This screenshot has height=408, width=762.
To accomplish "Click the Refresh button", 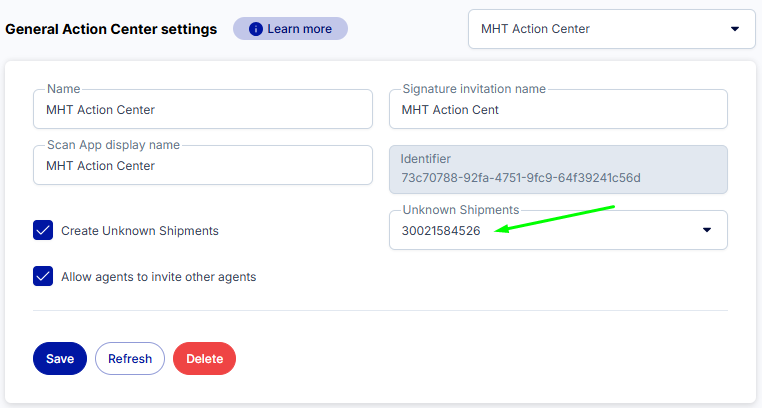I will click(x=130, y=358).
